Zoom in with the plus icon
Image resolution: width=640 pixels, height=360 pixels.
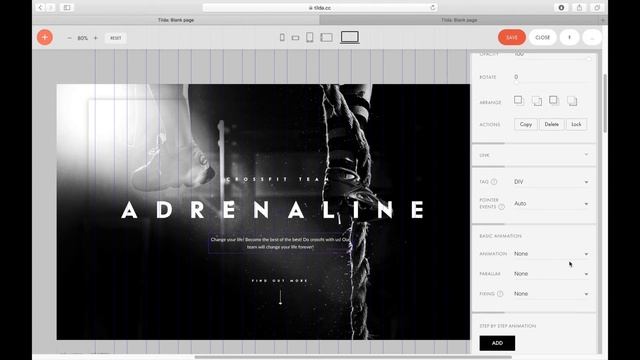(96, 38)
